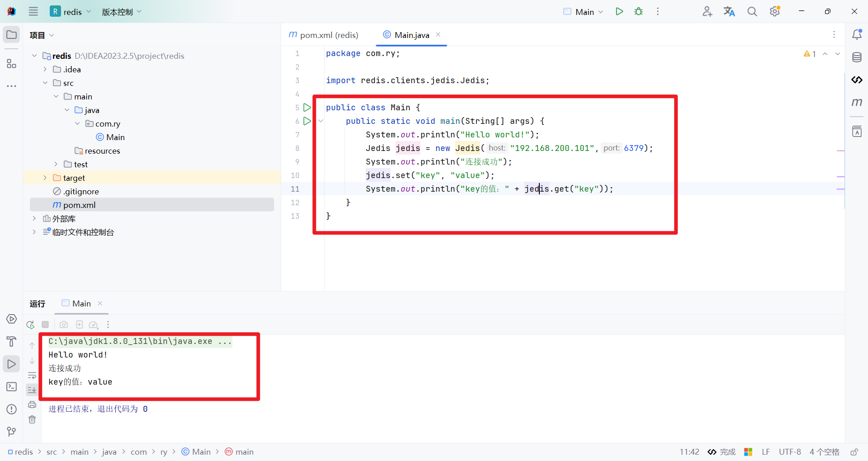Close the Main.java tab
The image size is (868, 461).
point(438,34)
